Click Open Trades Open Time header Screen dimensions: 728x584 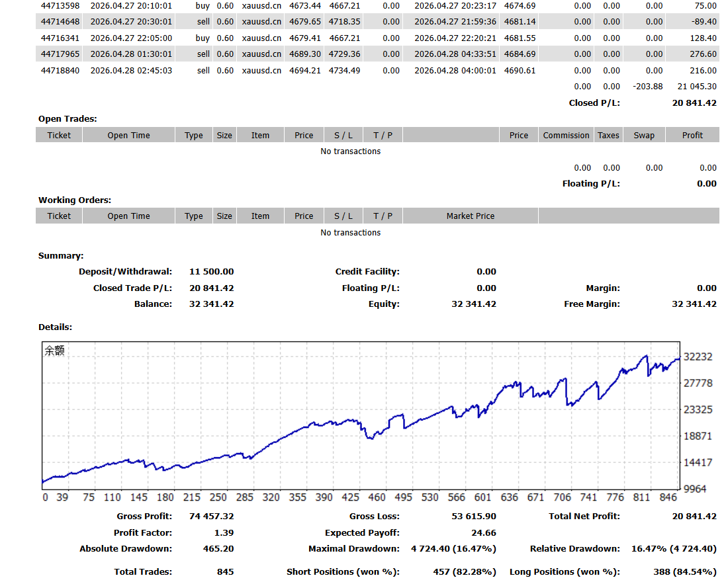[128, 135]
